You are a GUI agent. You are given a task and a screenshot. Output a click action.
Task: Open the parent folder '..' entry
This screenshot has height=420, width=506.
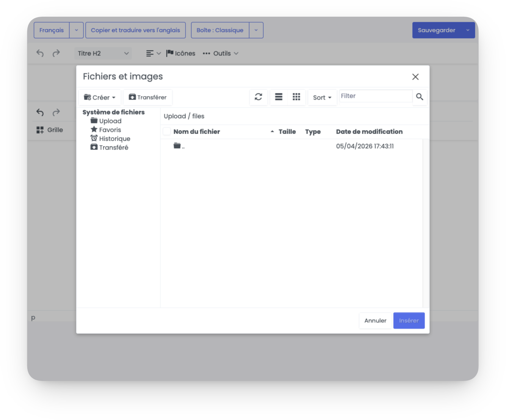click(x=179, y=146)
